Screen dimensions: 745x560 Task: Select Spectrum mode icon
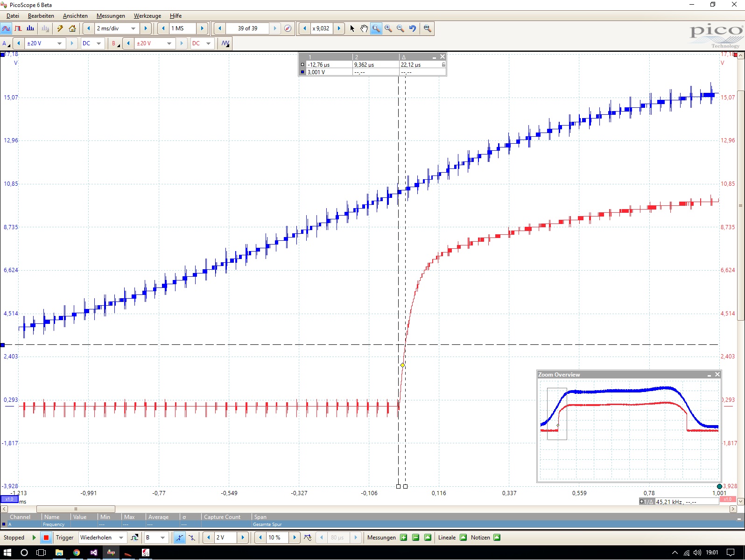click(30, 28)
